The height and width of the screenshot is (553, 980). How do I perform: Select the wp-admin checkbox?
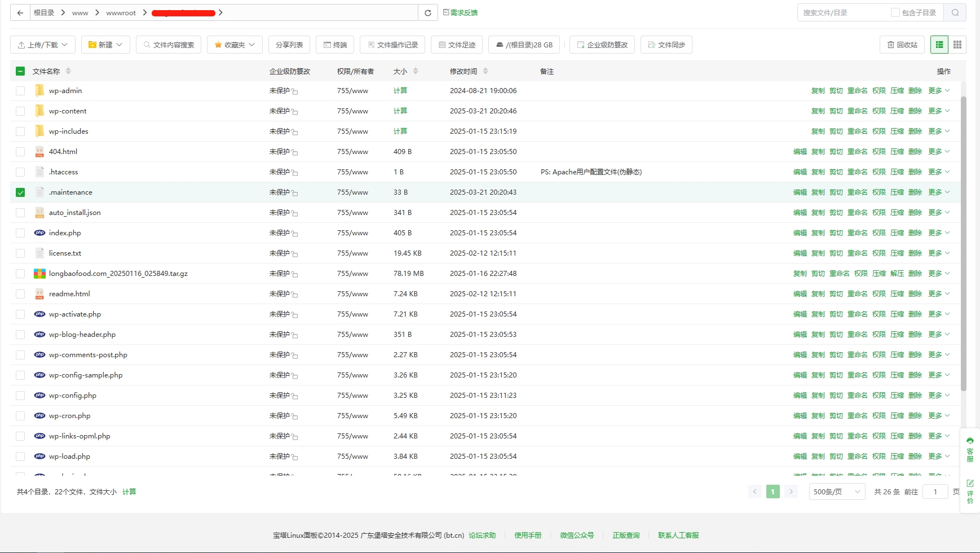coord(20,91)
